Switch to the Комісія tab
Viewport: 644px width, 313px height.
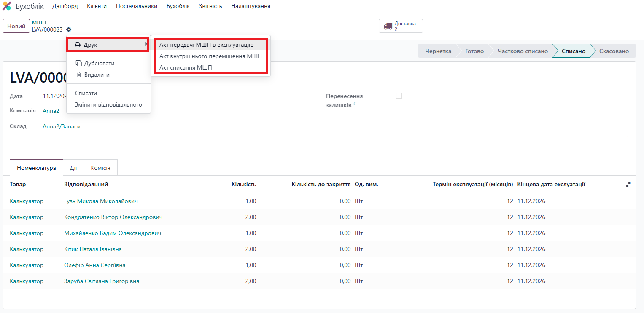coord(100,168)
